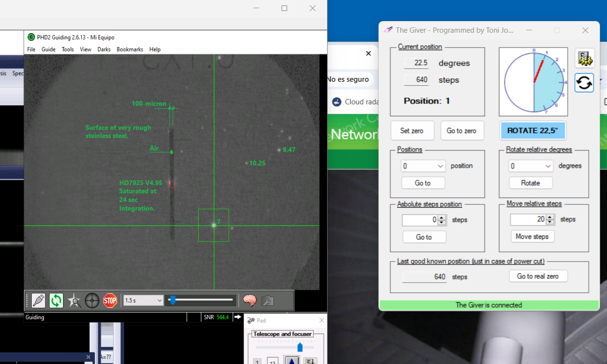Click the Giver settings gear icon
Viewport: 607px width, 364px height.
point(584,58)
